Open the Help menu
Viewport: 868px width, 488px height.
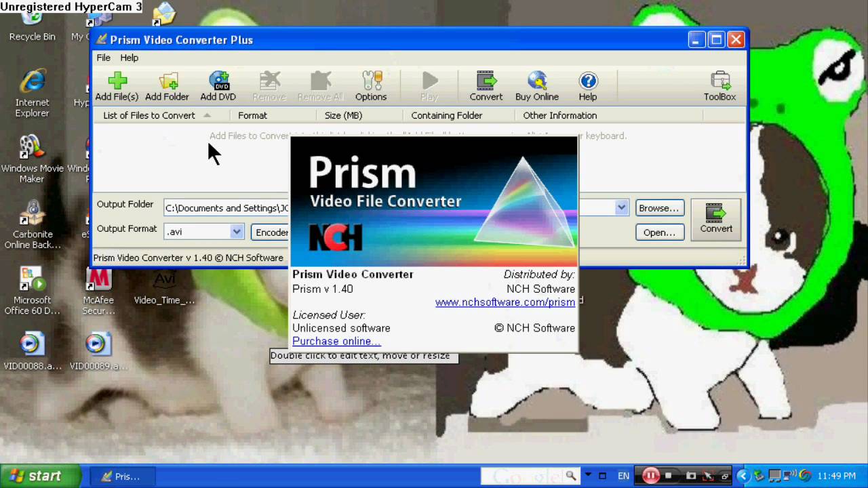pyautogui.click(x=129, y=58)
